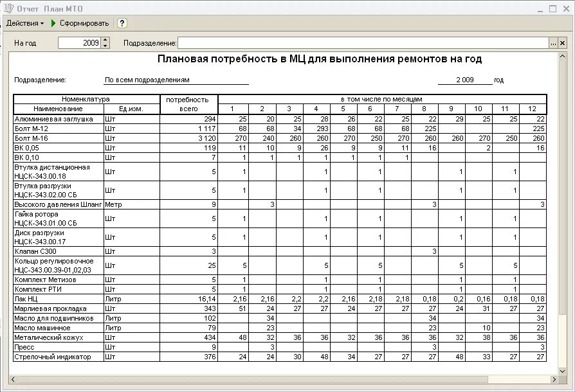Select the Марлиевая прокладка cell
This screenshot has height=392, width=575.
pos(59,308)
